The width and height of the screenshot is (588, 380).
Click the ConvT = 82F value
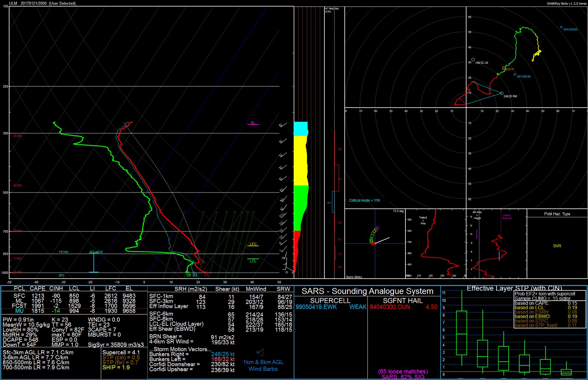pos(68,330)
